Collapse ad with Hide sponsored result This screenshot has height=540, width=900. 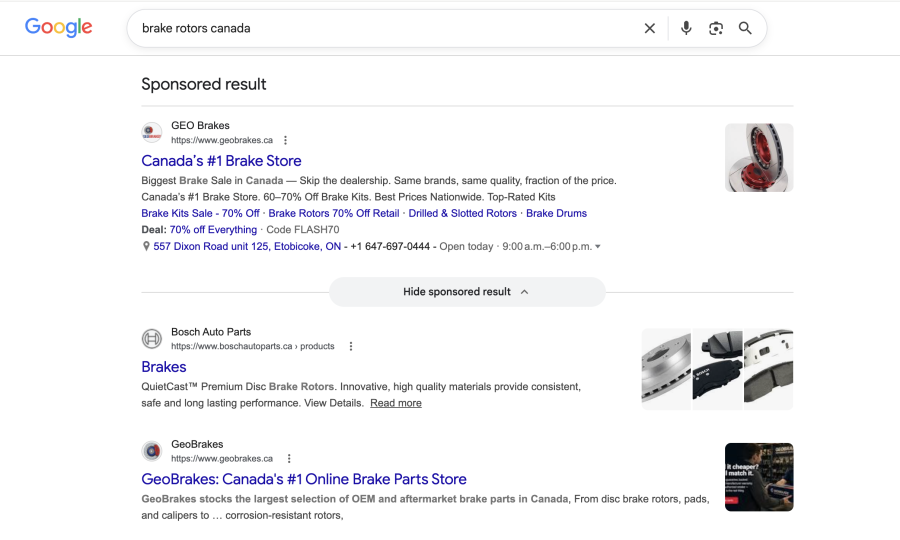(x=467, y=292)
